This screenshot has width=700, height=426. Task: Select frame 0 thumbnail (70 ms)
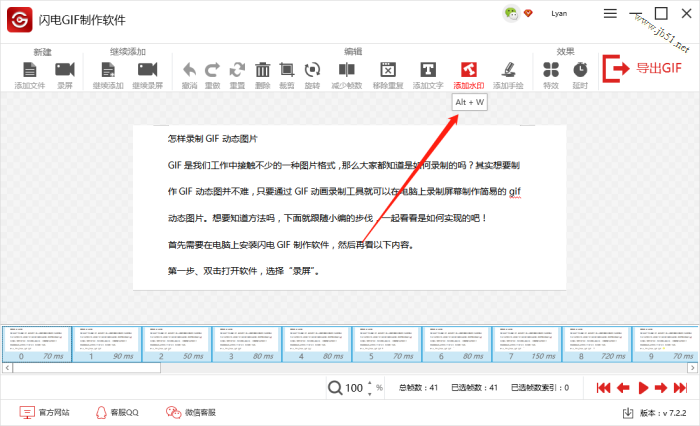37,344
